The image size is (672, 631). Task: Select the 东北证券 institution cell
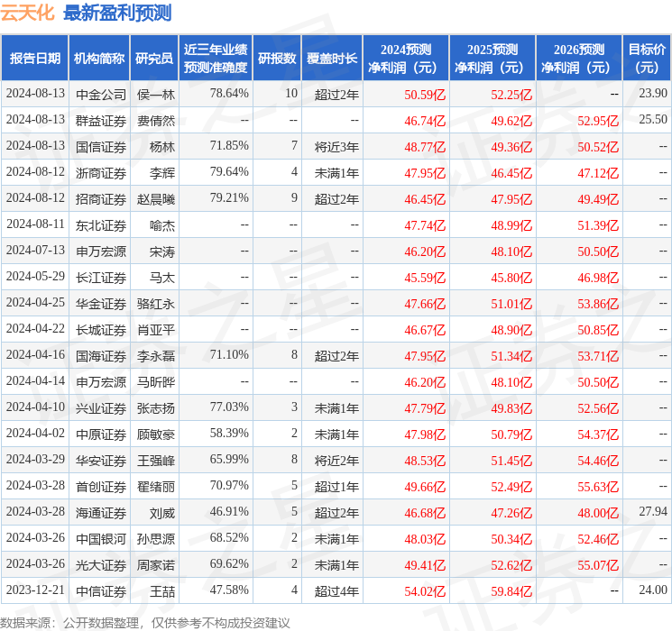[101, 225]
